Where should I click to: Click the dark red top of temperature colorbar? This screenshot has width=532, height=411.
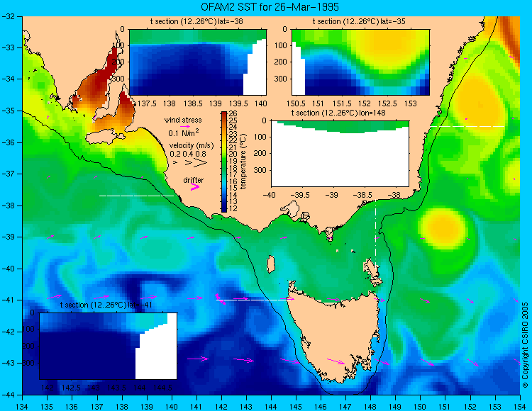[224, 115]
